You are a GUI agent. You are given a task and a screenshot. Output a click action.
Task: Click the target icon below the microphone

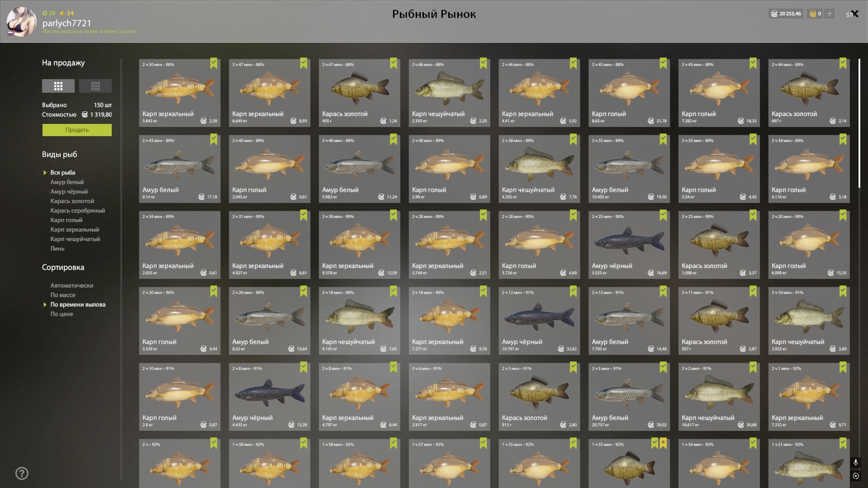pos(855,476)
